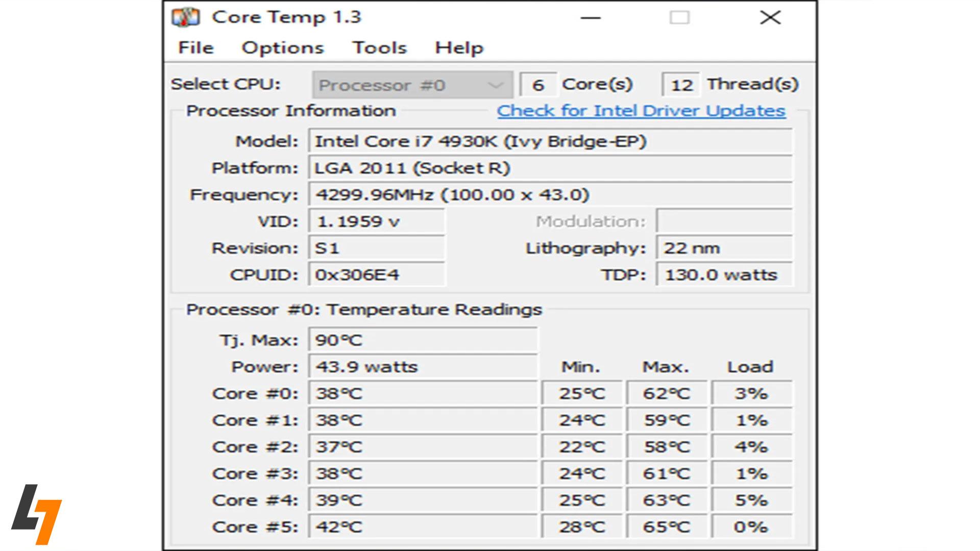Open the Help menu
This screenshot has height=551, width=980.
pyautogui.click(x=458, y=47)
